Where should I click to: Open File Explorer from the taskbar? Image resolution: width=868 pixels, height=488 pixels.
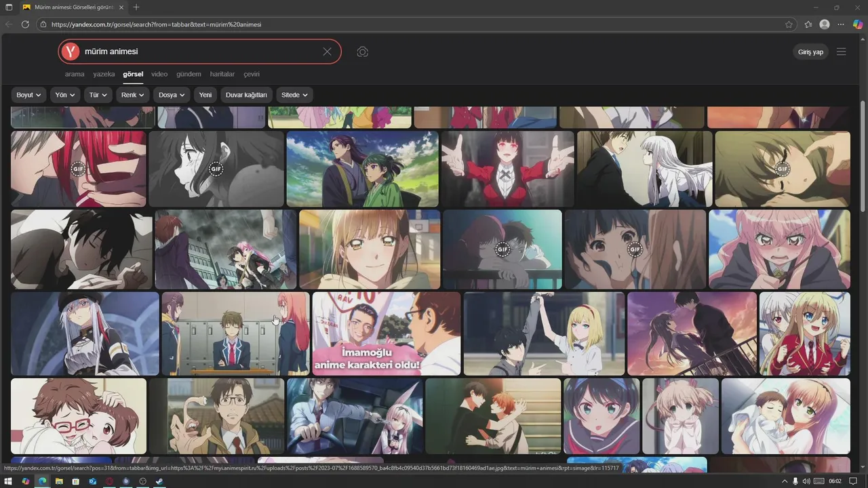pos(59,481)
